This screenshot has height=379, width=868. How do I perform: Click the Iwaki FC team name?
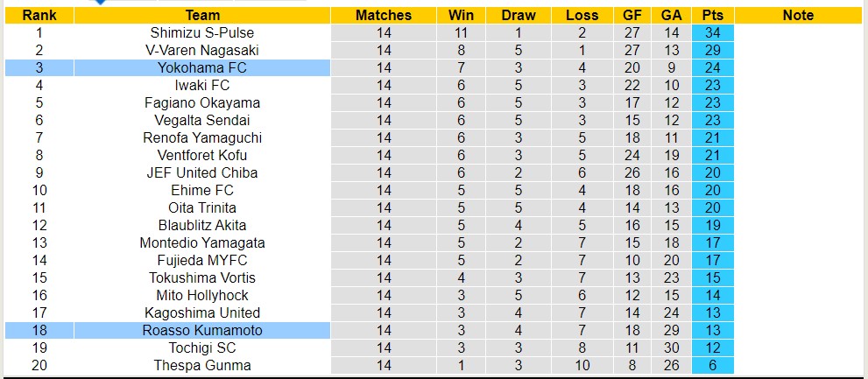click(202, 85)
